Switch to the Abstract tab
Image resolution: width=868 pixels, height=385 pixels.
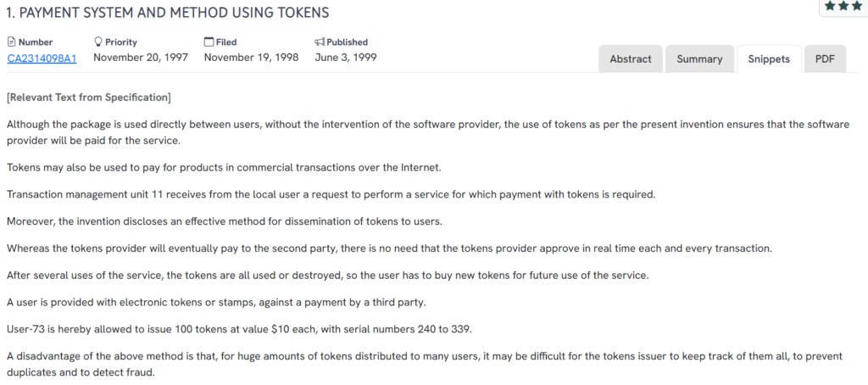631,59
